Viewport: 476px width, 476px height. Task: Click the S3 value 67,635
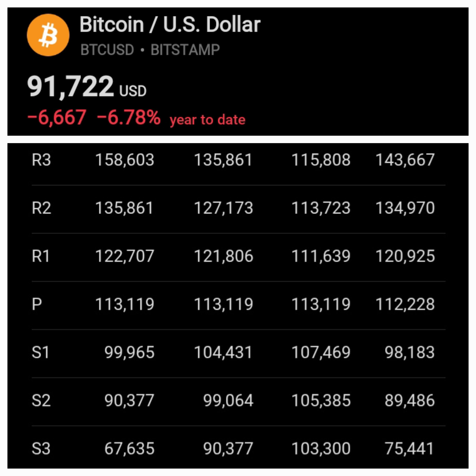pyautogui.click(x=129, y=448)
